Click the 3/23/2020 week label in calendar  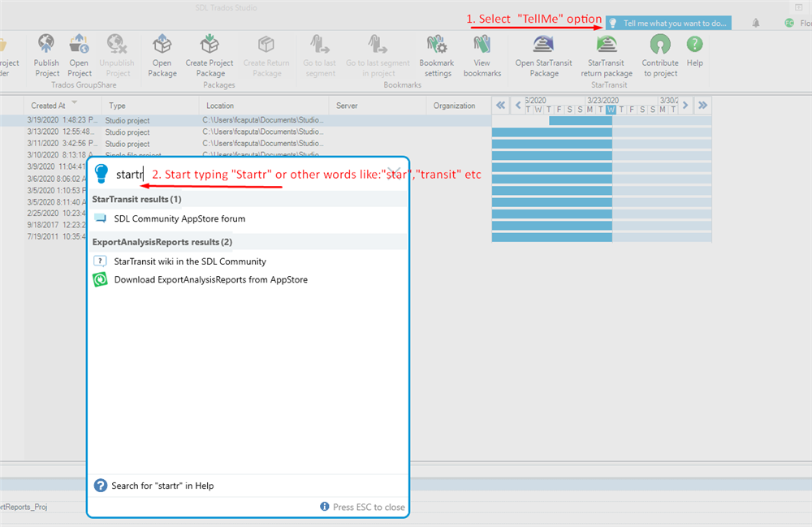(x=603, y=101)
